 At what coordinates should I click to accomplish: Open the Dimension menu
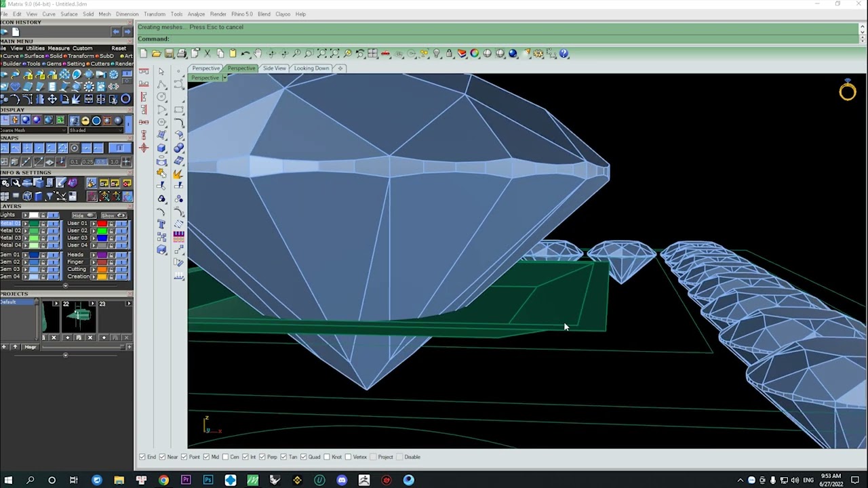[127, 14]
